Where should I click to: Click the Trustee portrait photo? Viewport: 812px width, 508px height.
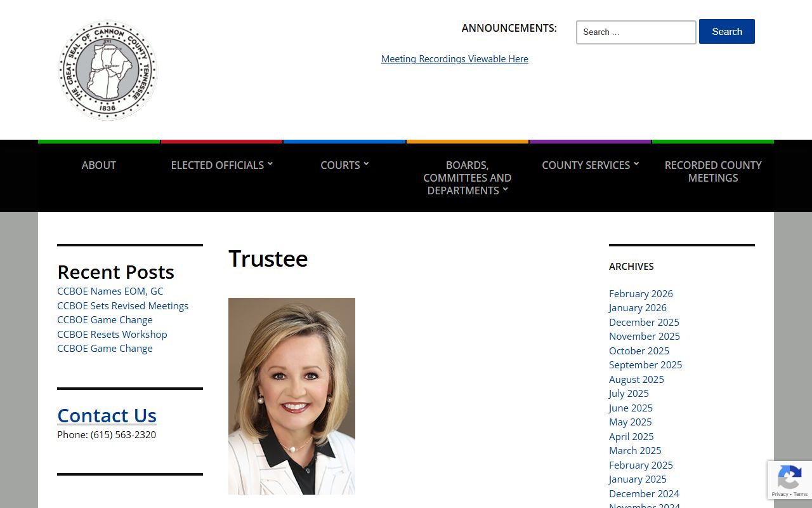pyautogui.click(x=292, y=396)
